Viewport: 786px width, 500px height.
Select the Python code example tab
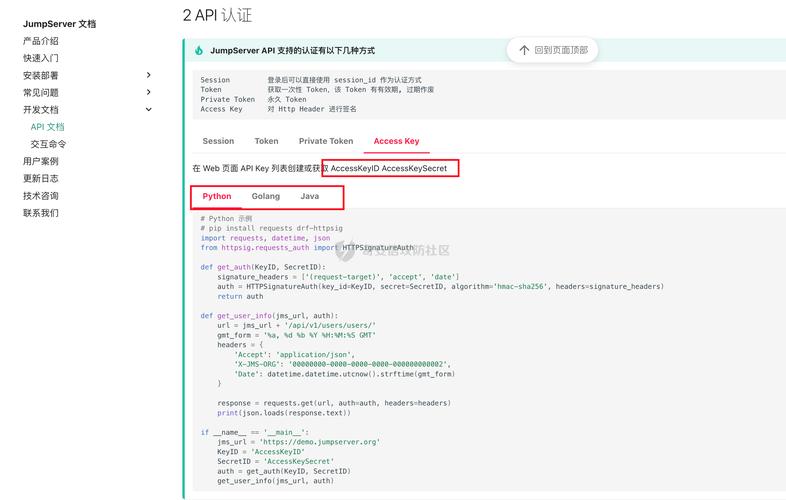point(217,196)
